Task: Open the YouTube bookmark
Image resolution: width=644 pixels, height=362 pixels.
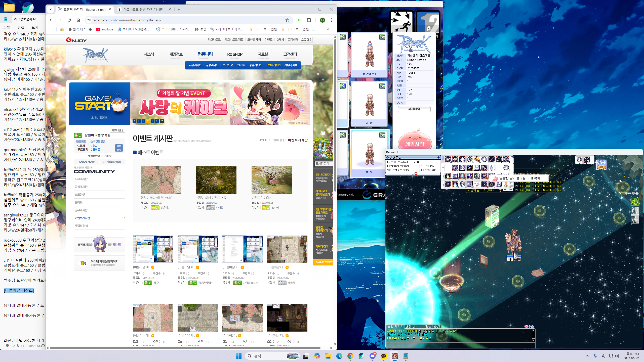Action: [105, 29]
